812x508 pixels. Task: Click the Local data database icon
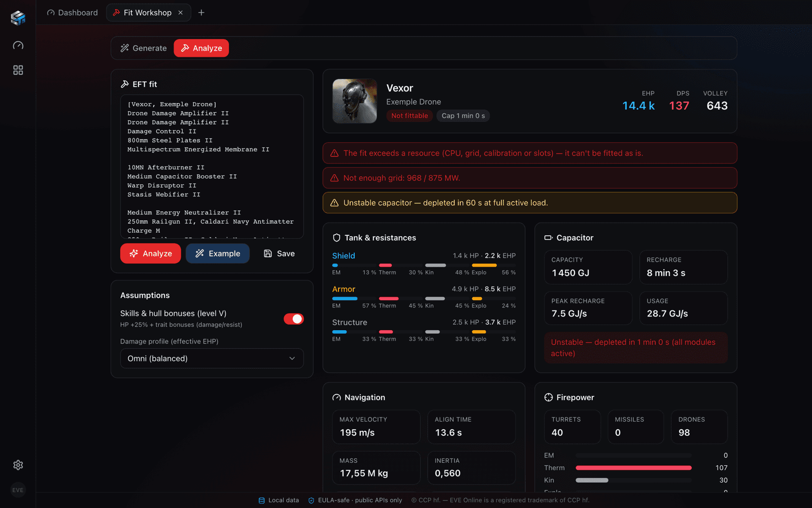click(x=262, y=500)
